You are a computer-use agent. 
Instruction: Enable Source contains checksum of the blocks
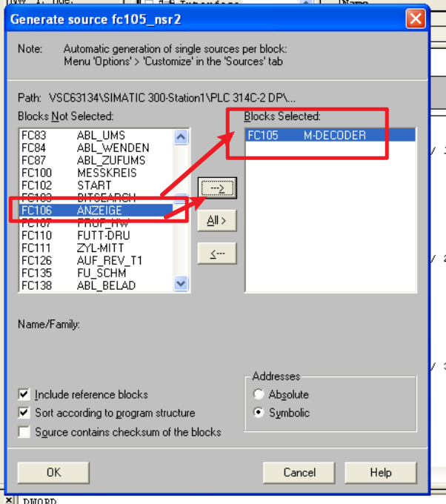click(x=25, y=431)
